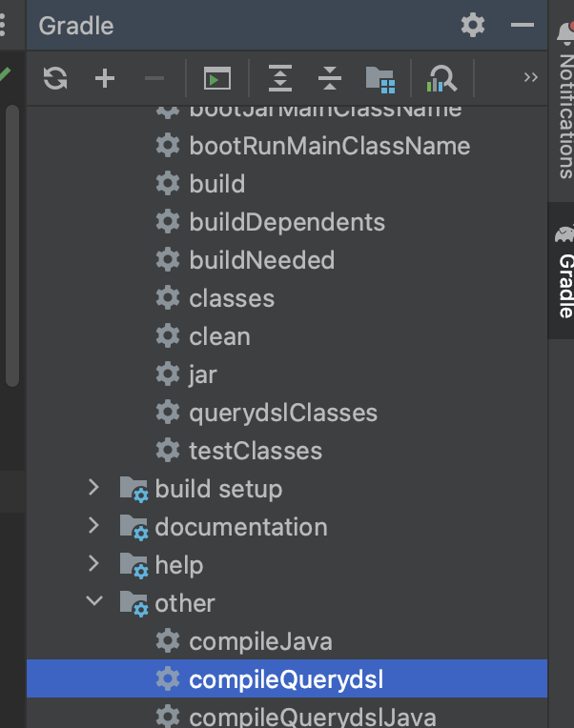574x728 pixels.
Task: Click the download sources folder icon
Action: (379, 79)
